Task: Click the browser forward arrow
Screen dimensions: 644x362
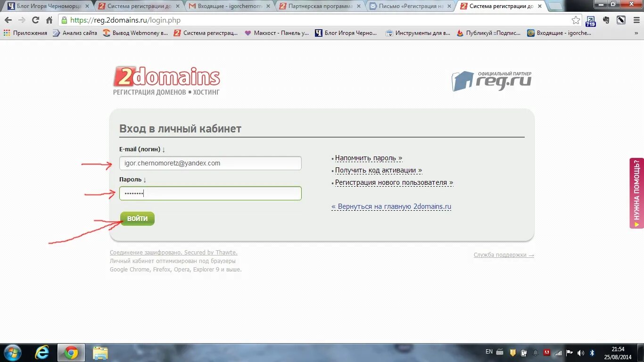Action: point(22,20)
